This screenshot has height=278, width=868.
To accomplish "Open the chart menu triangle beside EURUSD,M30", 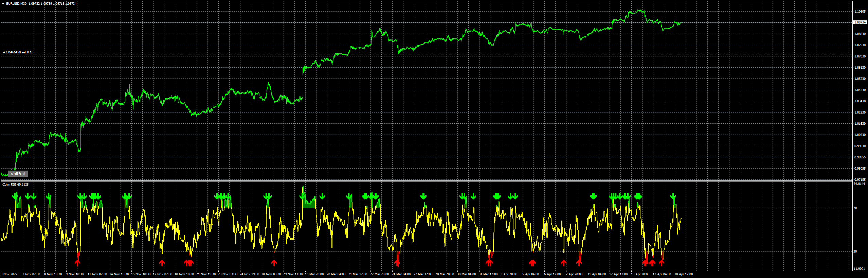I will tap(3, 4).
